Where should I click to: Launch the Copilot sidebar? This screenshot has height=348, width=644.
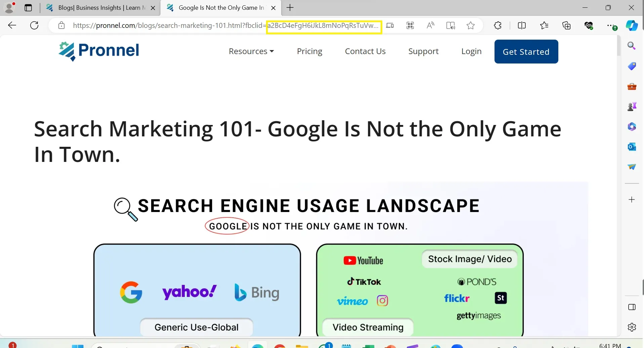coord(632,26)
